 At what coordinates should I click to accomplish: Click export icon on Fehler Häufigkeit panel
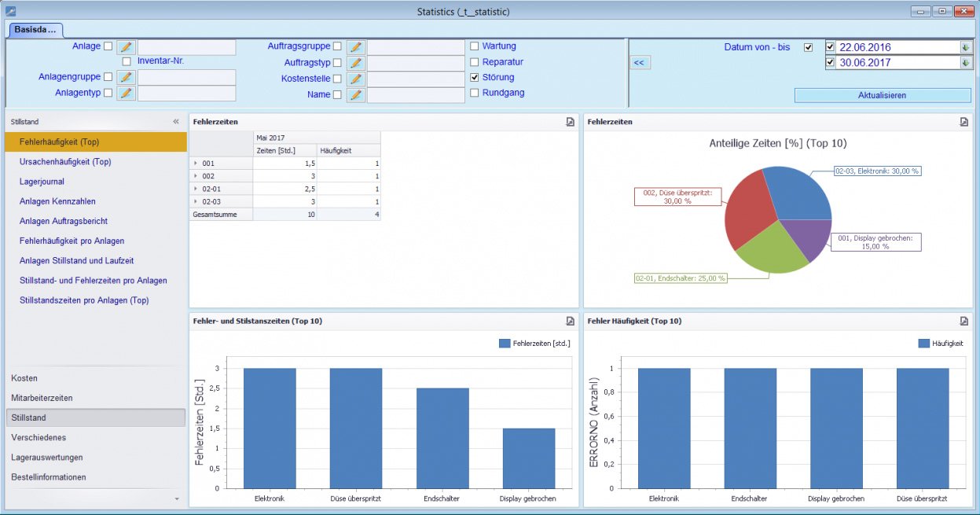click(x=963, y=321)
